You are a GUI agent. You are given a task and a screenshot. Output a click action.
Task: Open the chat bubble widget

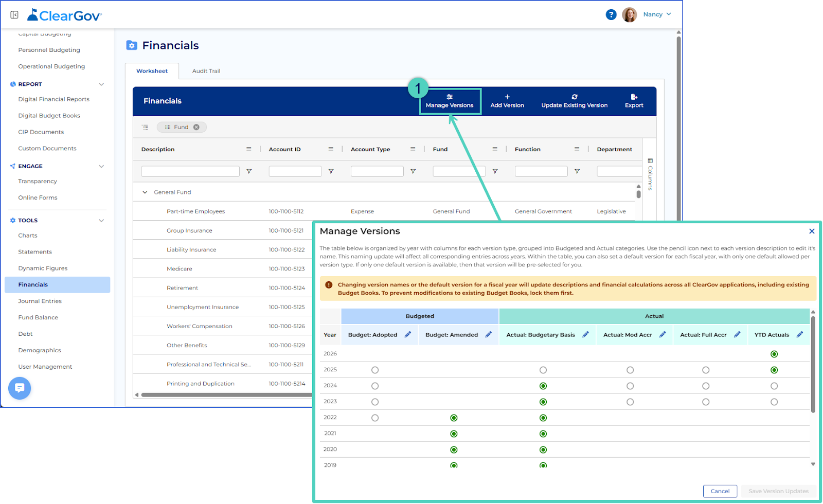click(x=20, y=388)
